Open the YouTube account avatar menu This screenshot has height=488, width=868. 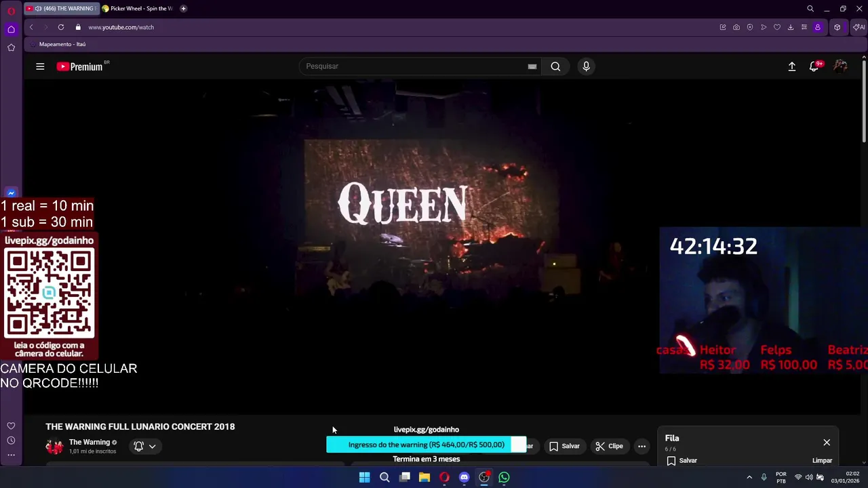[x=840, y=66]
